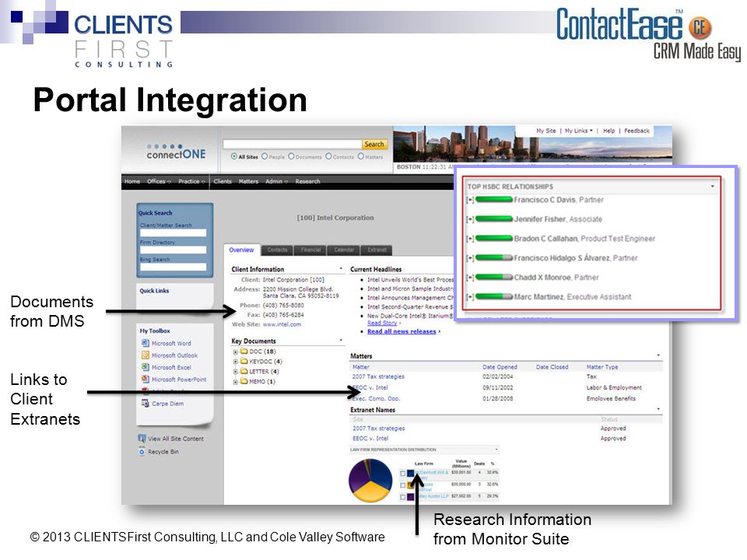Select the Documents search radio button

click(291, 156)
